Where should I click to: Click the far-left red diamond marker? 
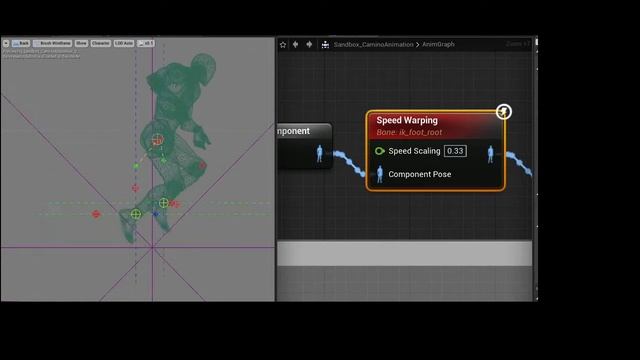click(x=96, y=214)
